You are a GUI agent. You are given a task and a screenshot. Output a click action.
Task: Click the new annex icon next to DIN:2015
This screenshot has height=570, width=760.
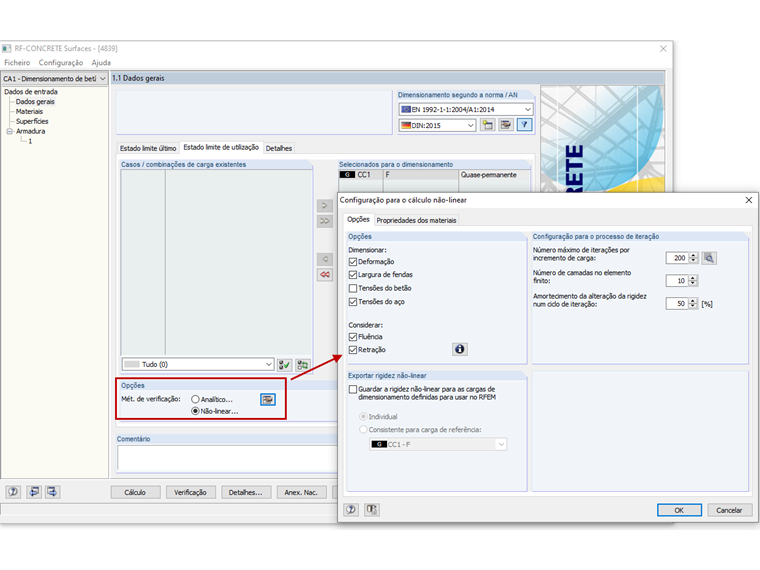[488, 125]
